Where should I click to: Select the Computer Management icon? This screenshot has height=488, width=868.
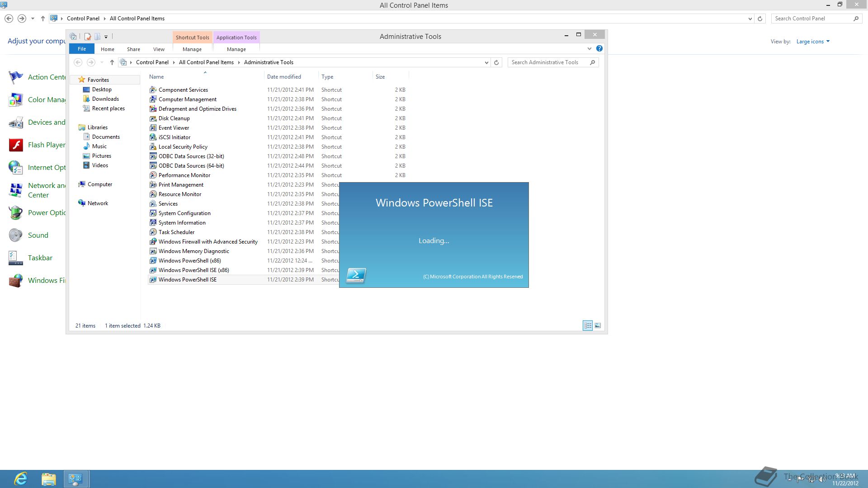tap(153, 99)
